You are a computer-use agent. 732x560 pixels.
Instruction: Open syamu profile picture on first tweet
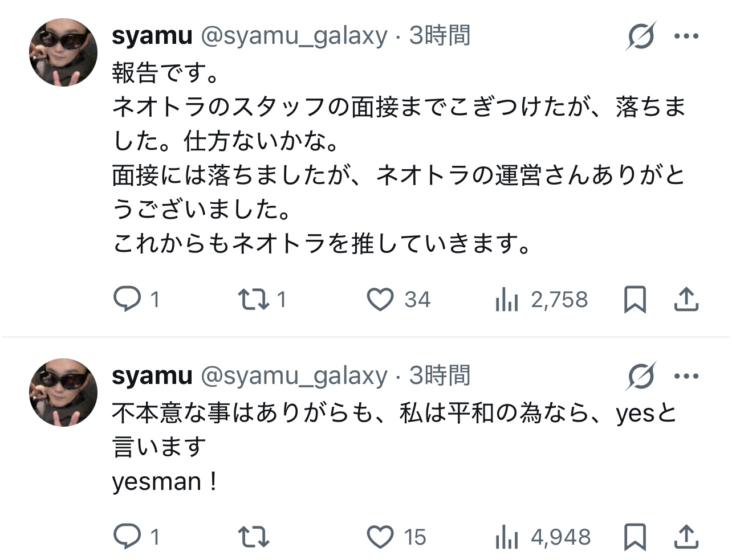(x=63, y=52)
